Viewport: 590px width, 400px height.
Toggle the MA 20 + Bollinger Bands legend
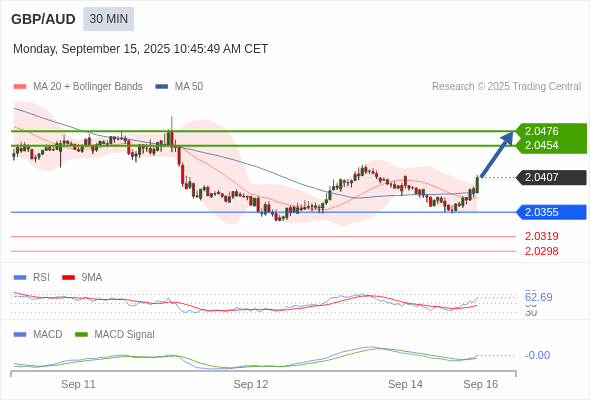(x=78, y=87)
